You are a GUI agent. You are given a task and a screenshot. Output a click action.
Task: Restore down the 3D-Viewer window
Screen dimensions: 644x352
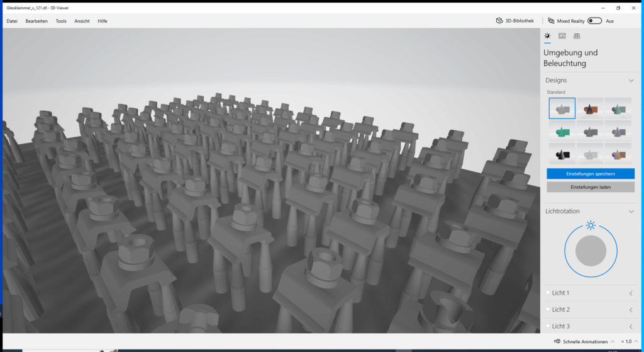pos(618,8)
